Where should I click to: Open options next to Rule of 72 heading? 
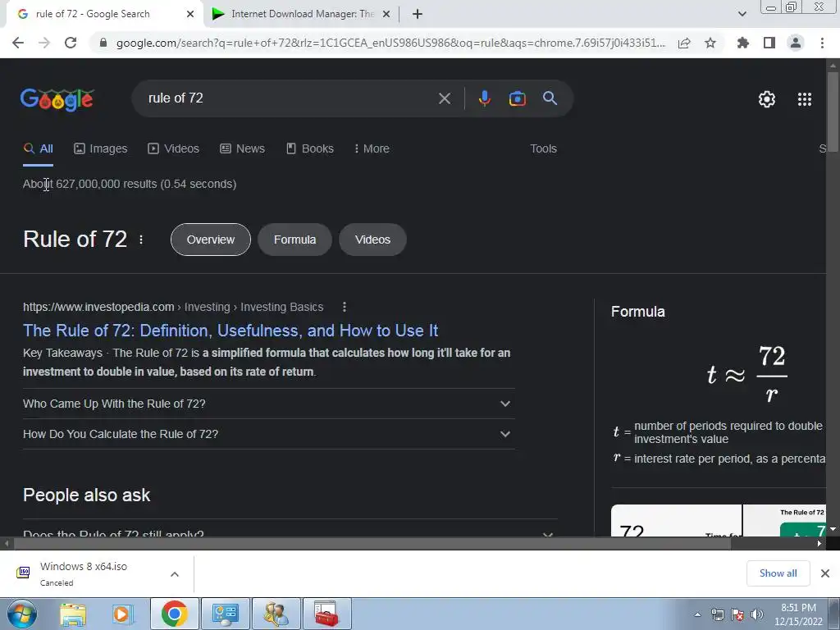[x=141, y=240]
